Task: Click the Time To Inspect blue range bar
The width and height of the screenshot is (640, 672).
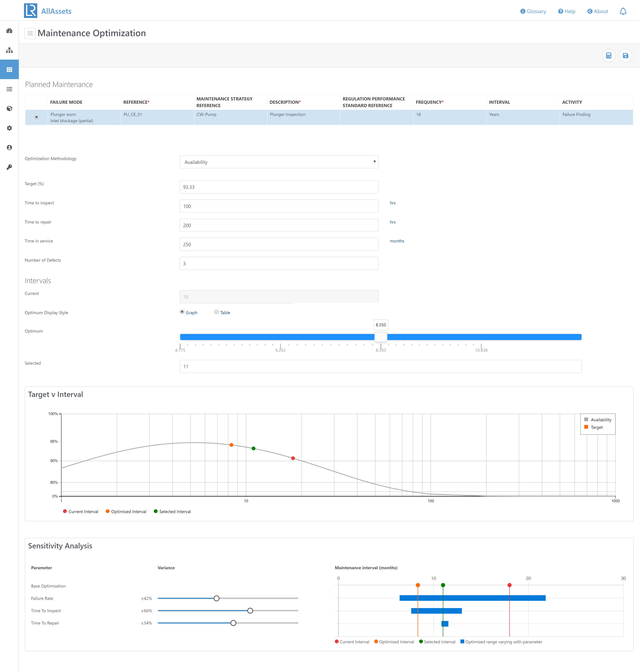Action: point(436,611)
